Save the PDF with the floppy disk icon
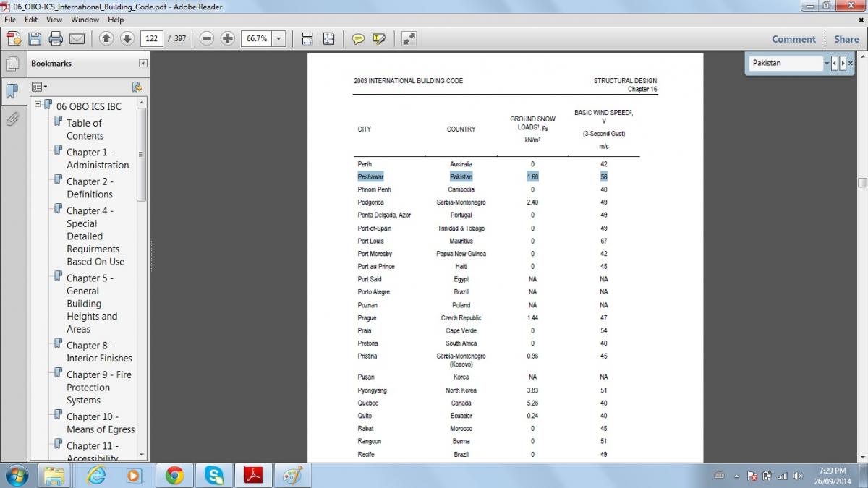This screenshot has width=868, height=488. [35, 39]
